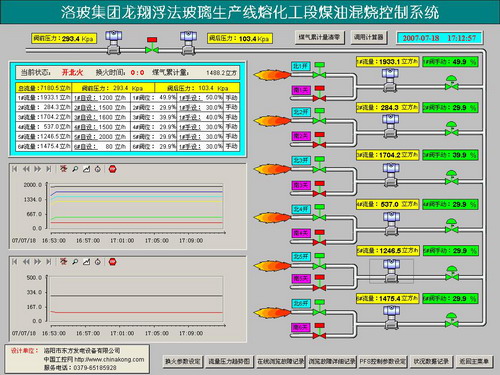
Task: Click the magnifier zoom icon in upper trend toolbar
Action: click(75, 169)
